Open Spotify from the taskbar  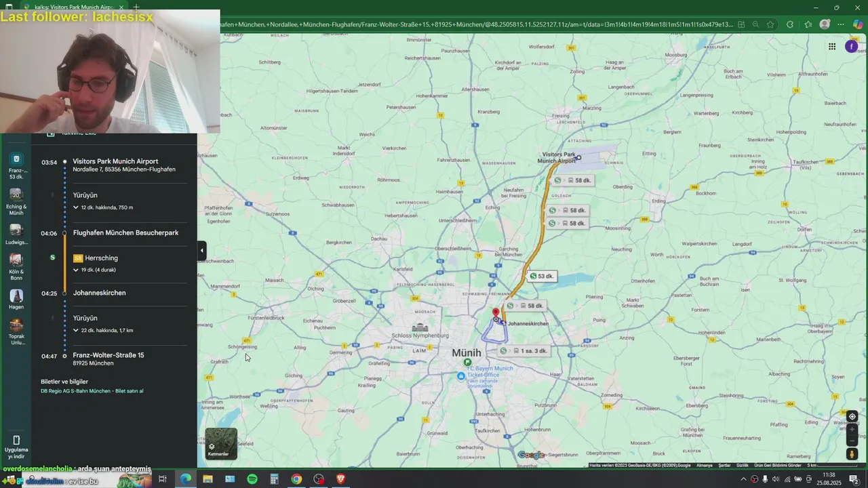click(252, 479)
